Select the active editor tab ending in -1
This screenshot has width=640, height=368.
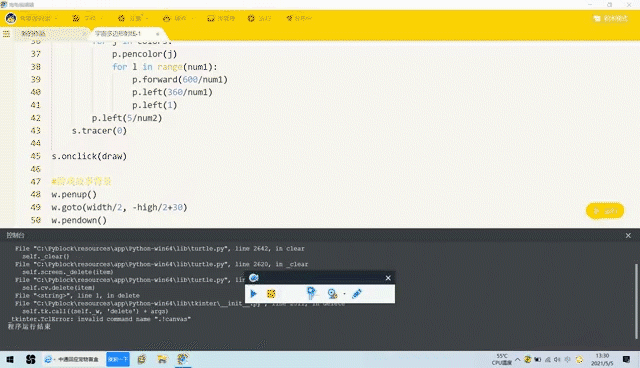coord(118,34)
